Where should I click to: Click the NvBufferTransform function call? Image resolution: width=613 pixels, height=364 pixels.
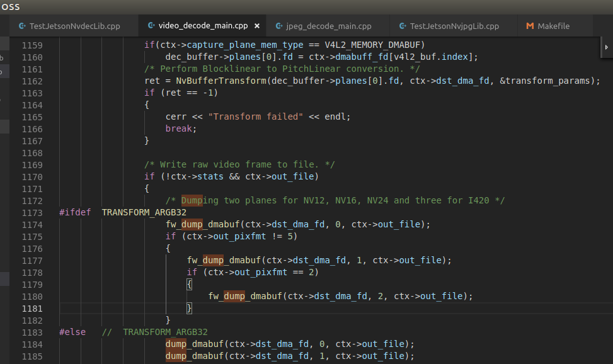point(221,81)
